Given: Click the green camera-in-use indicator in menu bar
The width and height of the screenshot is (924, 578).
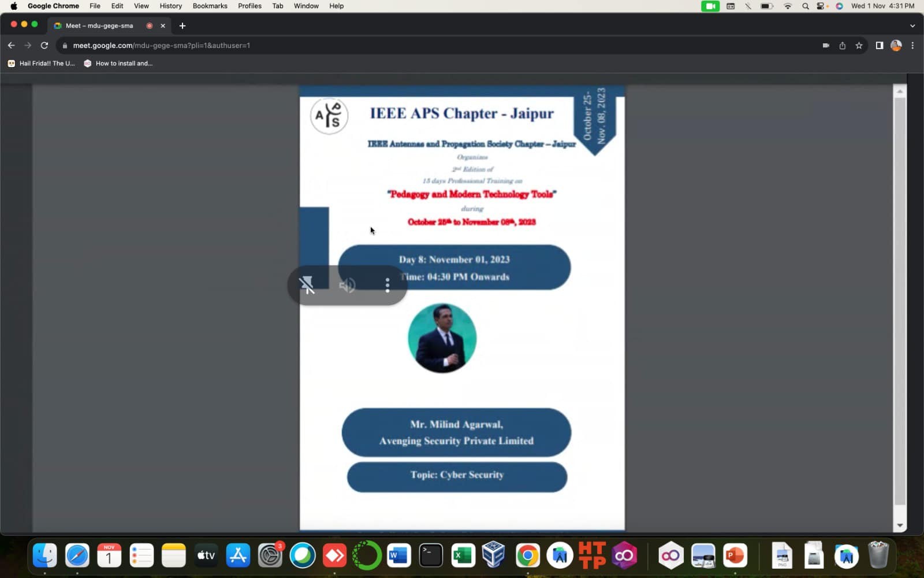Looking at the screenshot, I should [x=710, y=6].
